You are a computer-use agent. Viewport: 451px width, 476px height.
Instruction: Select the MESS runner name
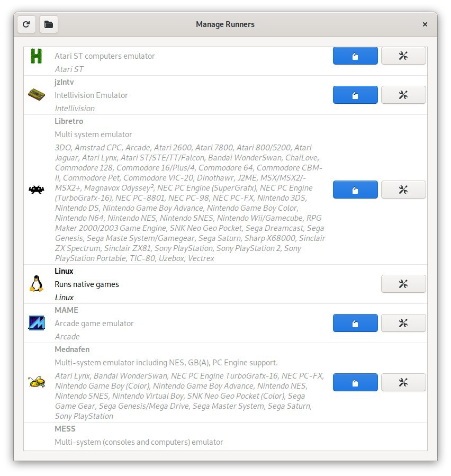pos(65,429)
